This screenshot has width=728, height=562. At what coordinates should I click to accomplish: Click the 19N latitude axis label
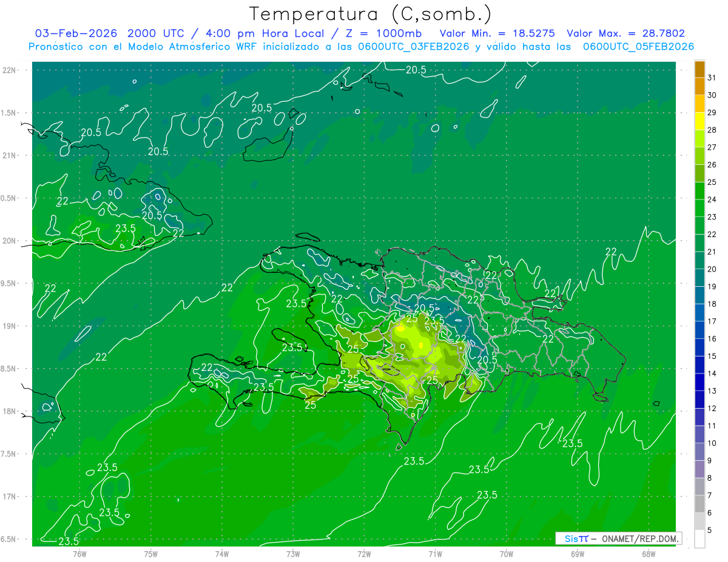pyautogui.click(x=10, y=326)
